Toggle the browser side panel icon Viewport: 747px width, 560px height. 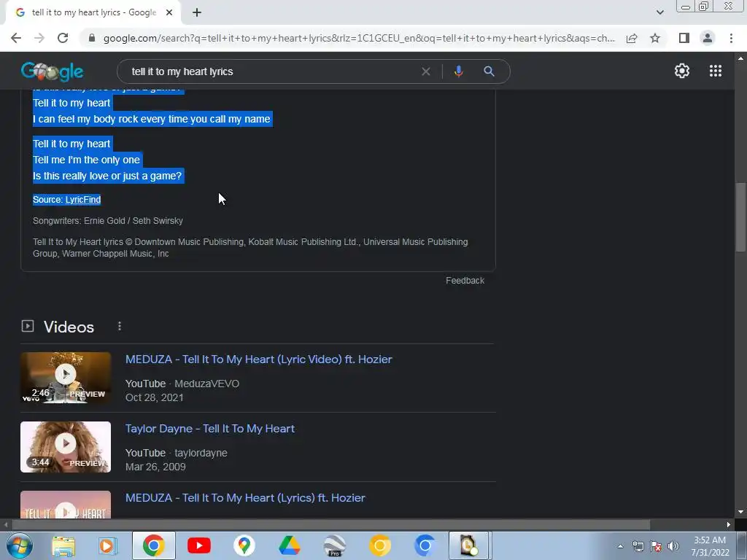tap(684, 38)
